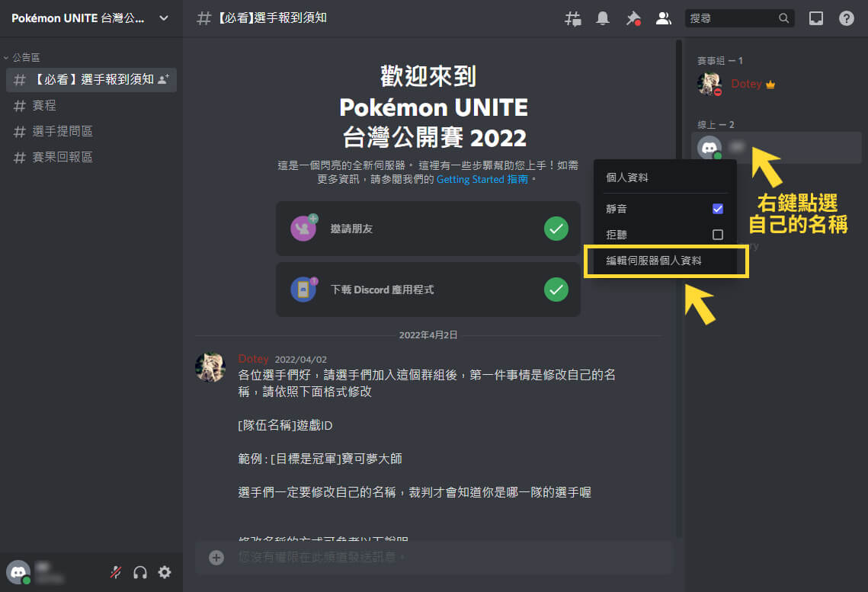Click the 下載 Discord 應用程式 card
Image resolution: width=868 pixels, height=592 pixels.
pyautogui.click(x=428, y=290)
